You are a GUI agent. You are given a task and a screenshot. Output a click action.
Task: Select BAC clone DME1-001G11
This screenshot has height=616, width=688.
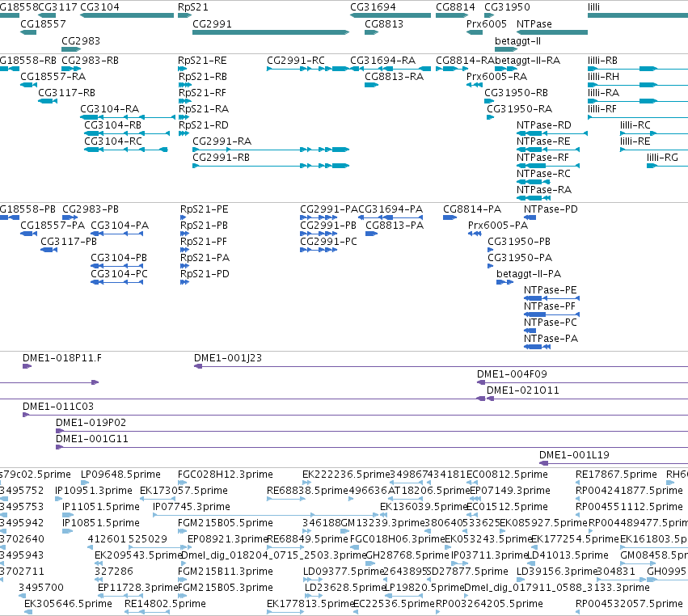(x=91, y=439)
